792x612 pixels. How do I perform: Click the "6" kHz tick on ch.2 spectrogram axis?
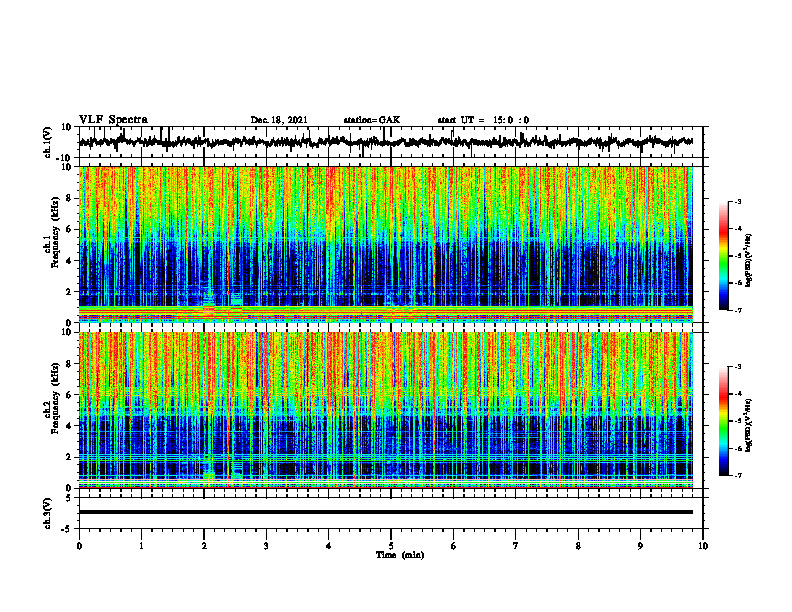(70, 395)
